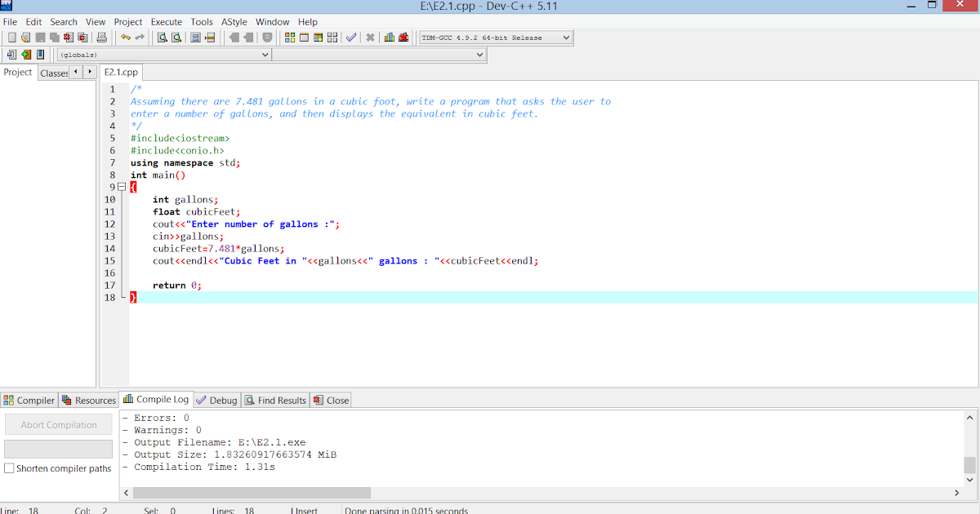Click the Compile & Run icon
980x514 pixels.
pyautogui.click(x=318, y=38)
